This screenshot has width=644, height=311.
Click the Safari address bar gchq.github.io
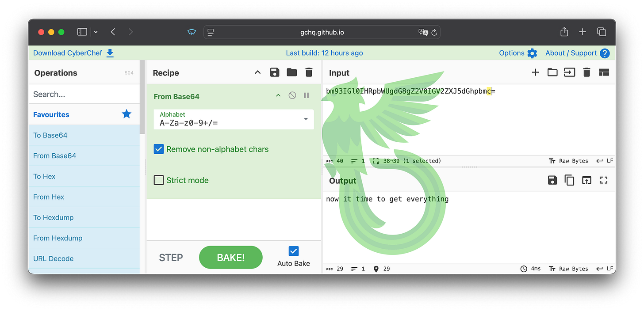(322, 32)
